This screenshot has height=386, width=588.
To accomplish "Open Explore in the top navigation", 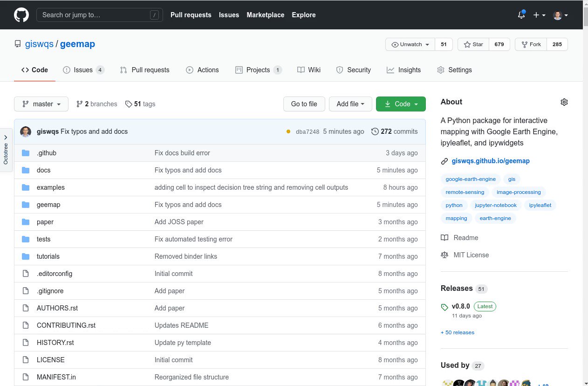I will click(x=304, y=15).
